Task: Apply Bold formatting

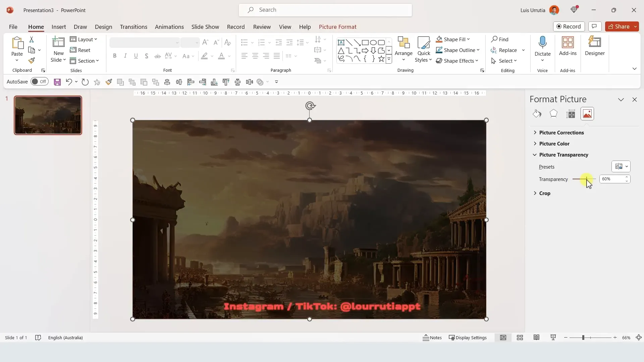Action: (x=115, y=56)
